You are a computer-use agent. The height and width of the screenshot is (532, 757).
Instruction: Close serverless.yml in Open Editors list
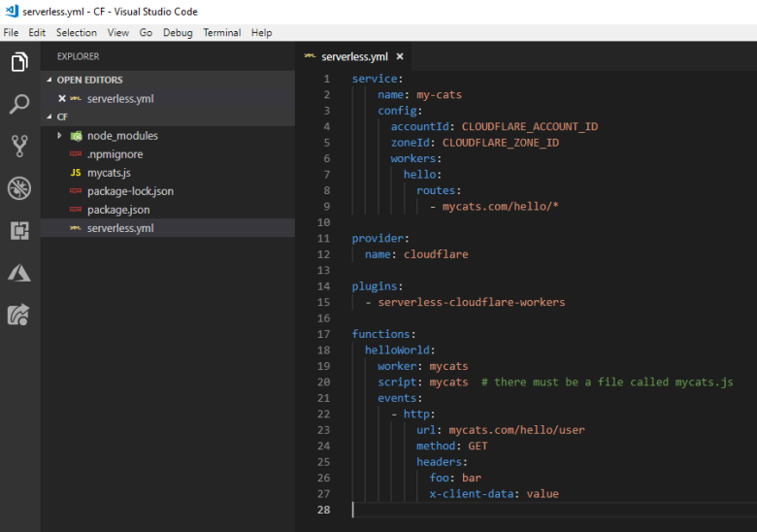click(x=62, y=98)
